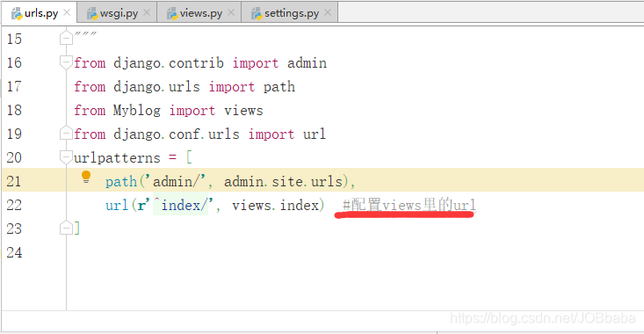Close the settings.py tab
Image resolution: width=644 pixels, height=334 pixels.
328,12
